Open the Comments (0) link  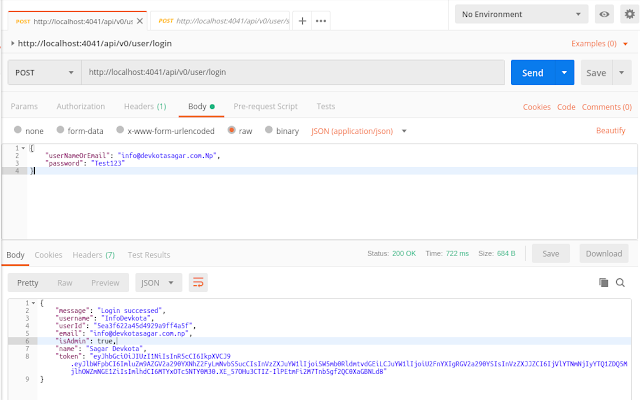607,107
